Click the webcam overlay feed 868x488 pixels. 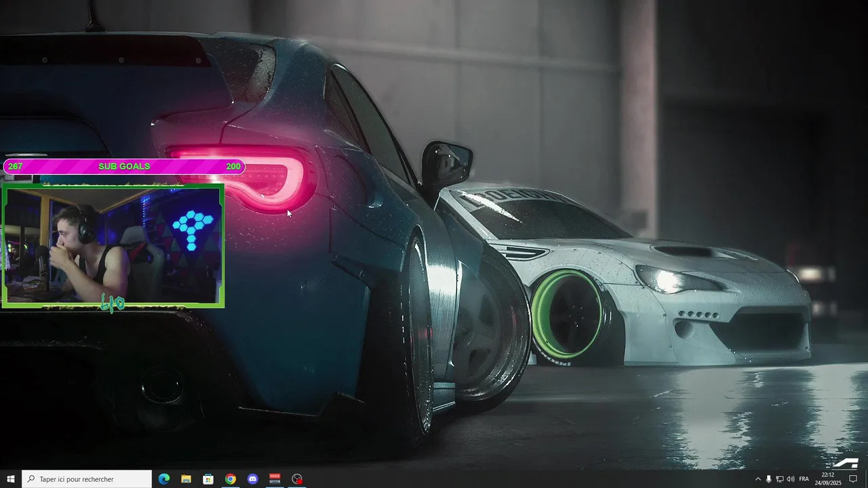(113, 245)
